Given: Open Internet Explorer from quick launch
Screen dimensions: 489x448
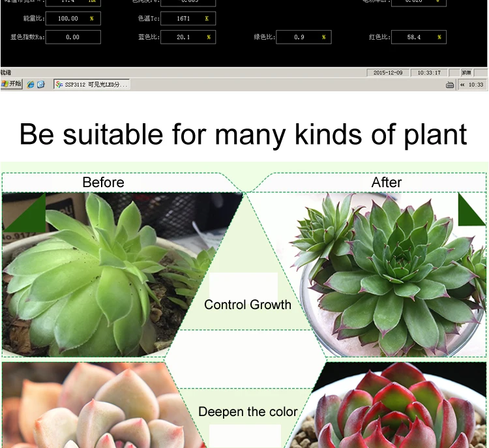Looking at the screenshot, I should 31,85.
